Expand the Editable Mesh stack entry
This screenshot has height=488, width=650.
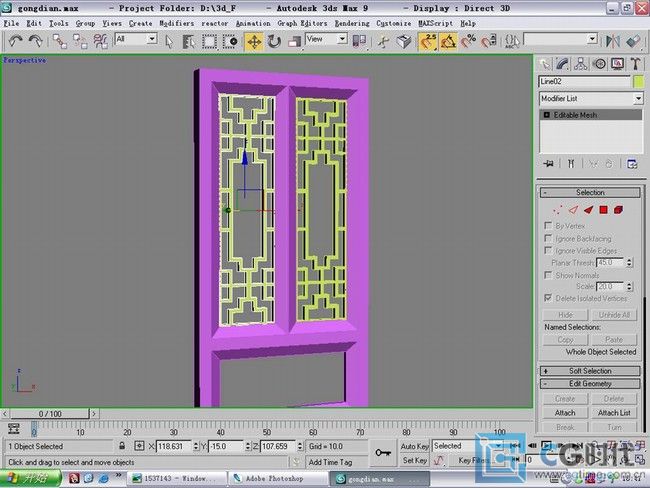tap(546, 115)
